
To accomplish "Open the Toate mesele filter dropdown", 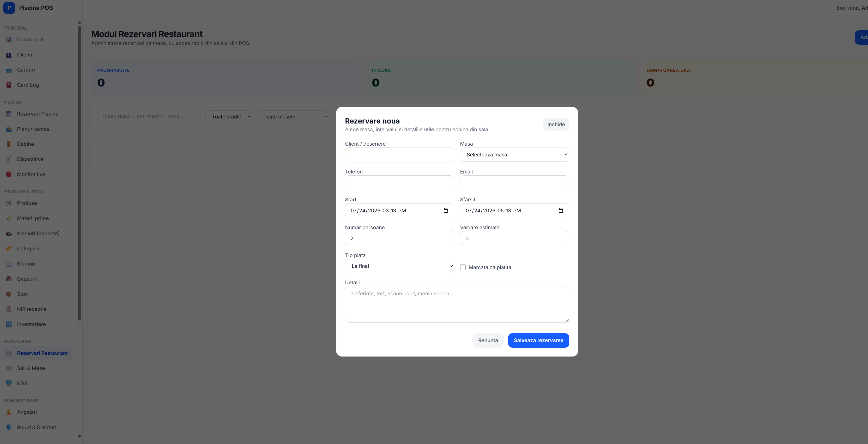I will pyautogui.click(x=293, y=117).
